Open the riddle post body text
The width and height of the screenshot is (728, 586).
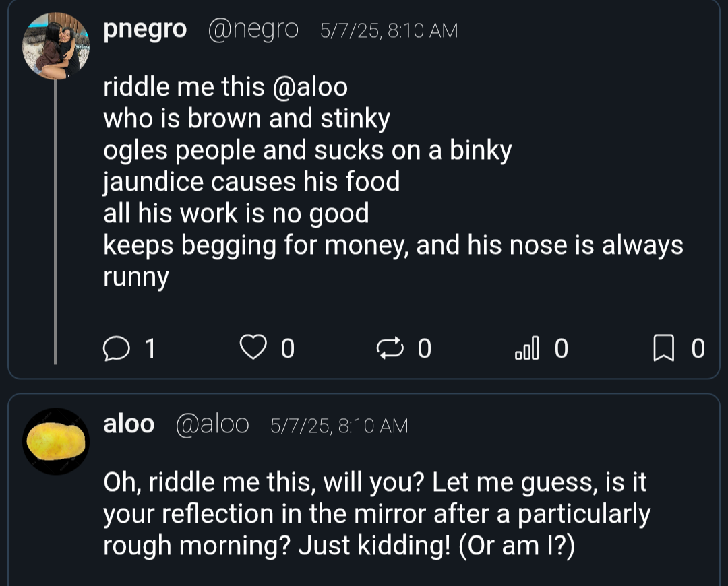tap(393, 182)
